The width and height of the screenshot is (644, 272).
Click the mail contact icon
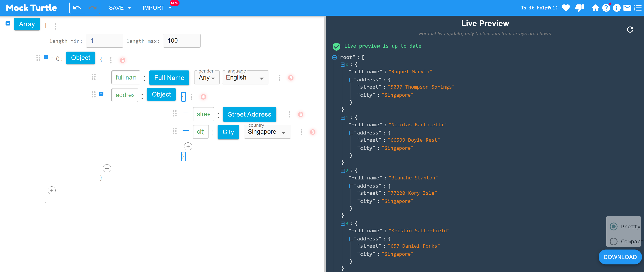[627, 8]
